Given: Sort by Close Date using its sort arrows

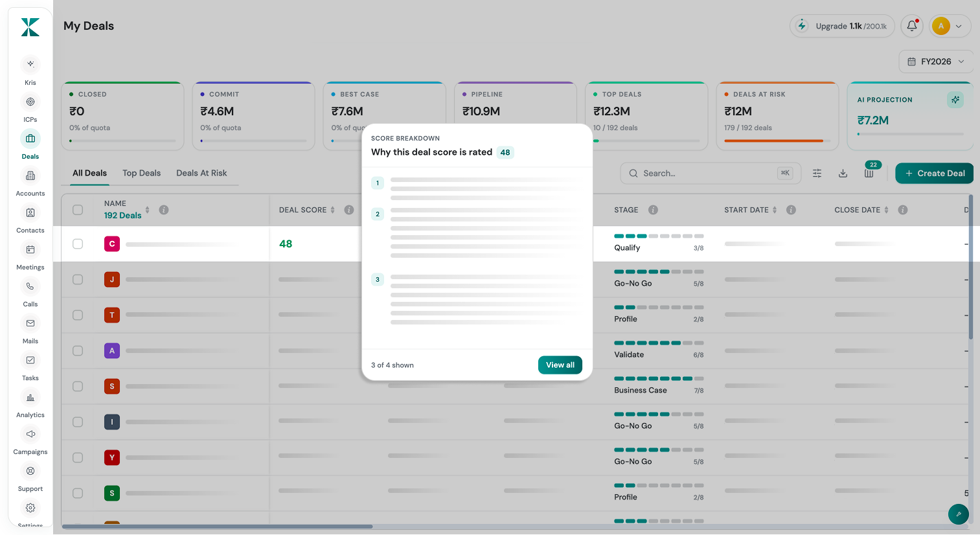Looking at the screenshot, I should pos(887,210).
